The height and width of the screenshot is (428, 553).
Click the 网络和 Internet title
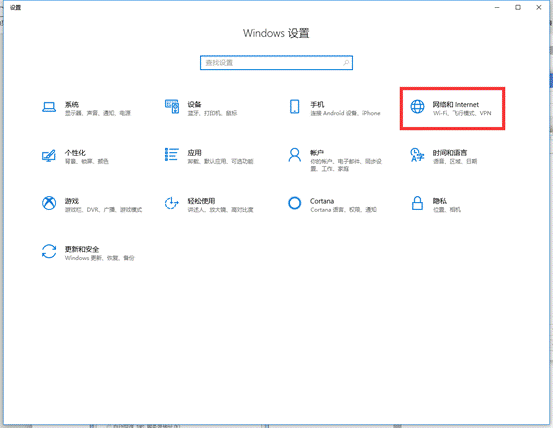(456, 104)
